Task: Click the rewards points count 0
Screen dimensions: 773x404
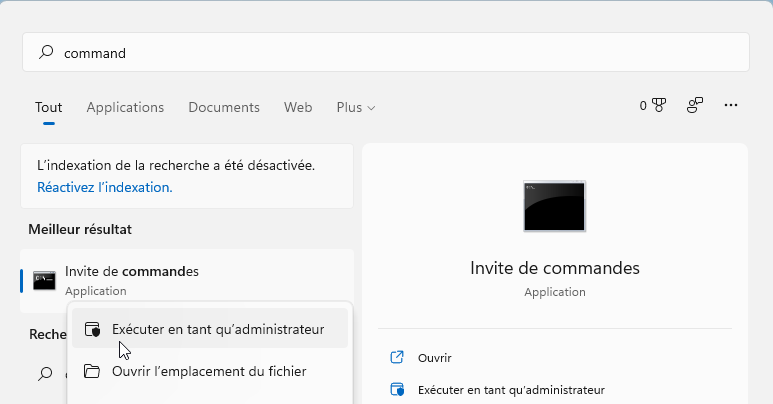Action: 643,106
